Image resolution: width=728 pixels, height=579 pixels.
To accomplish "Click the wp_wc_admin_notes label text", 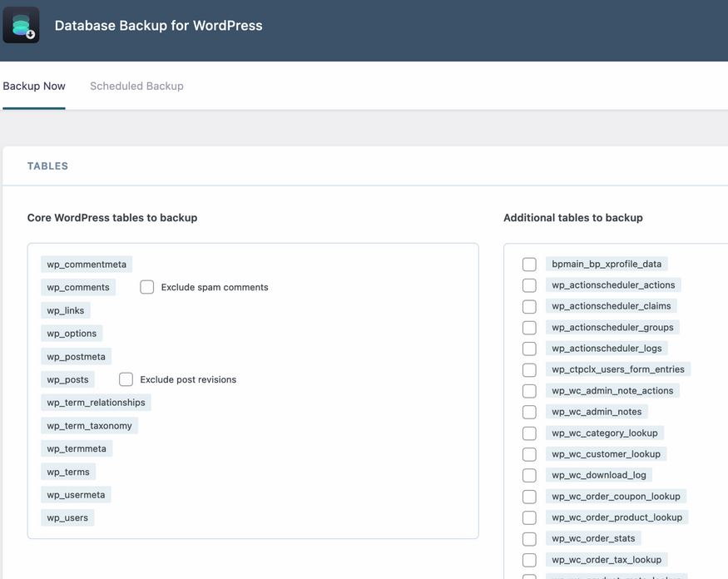I will (597, 412).
